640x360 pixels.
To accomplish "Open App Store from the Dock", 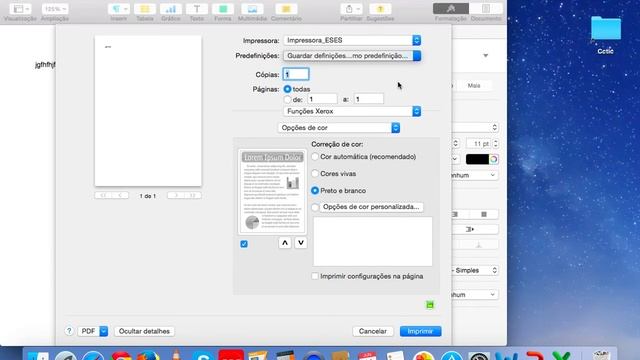I will click(451, 356).
